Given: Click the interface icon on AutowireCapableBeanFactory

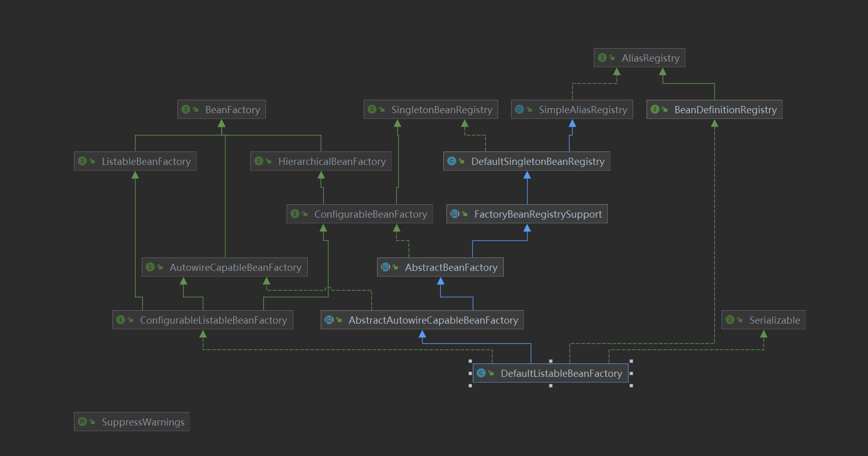Looking at the screenshot, I should tap(150, 267).
